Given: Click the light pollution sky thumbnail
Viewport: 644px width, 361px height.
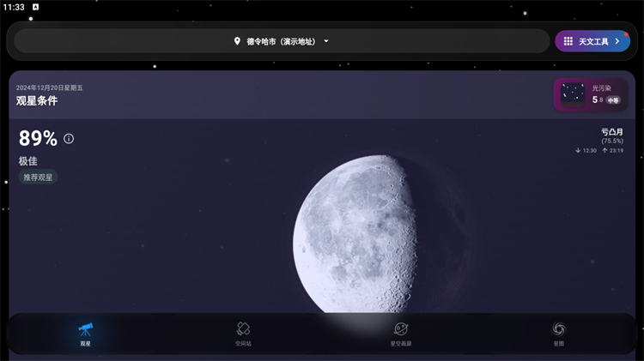Looking at the screenshot, I should click(573, 95).
